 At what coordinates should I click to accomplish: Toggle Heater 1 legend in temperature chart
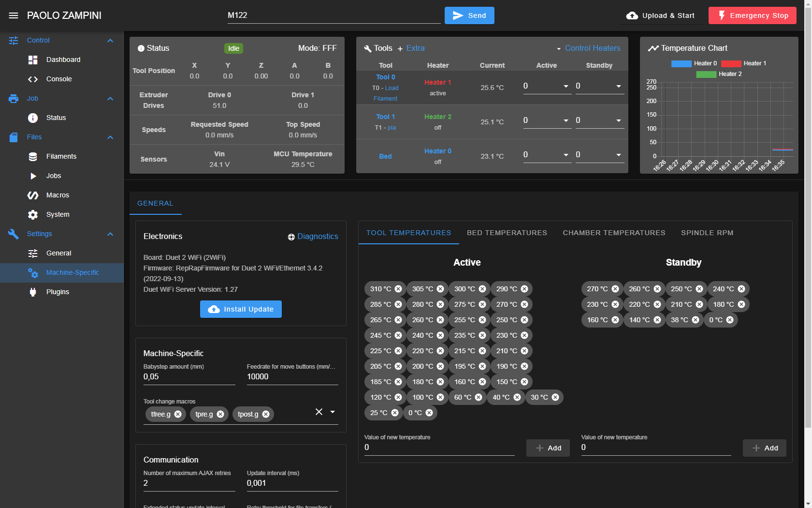pyautogui.click(x=743, y=63)
